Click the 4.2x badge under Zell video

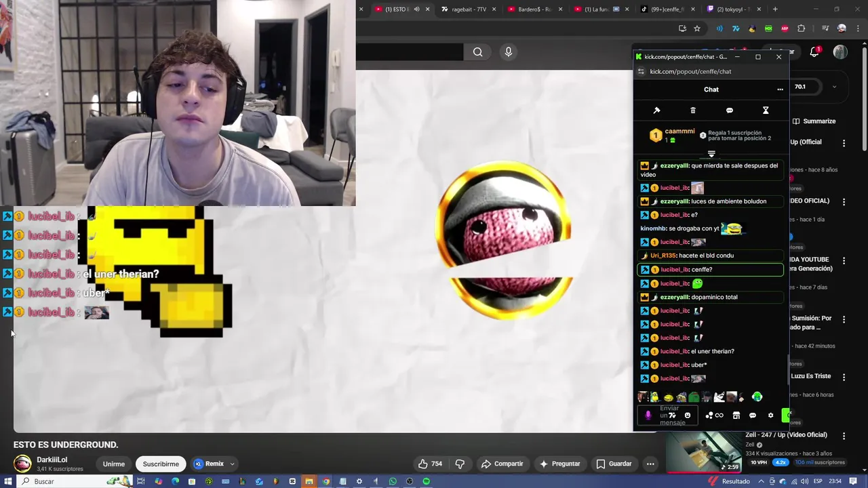[x=780, y=462]
